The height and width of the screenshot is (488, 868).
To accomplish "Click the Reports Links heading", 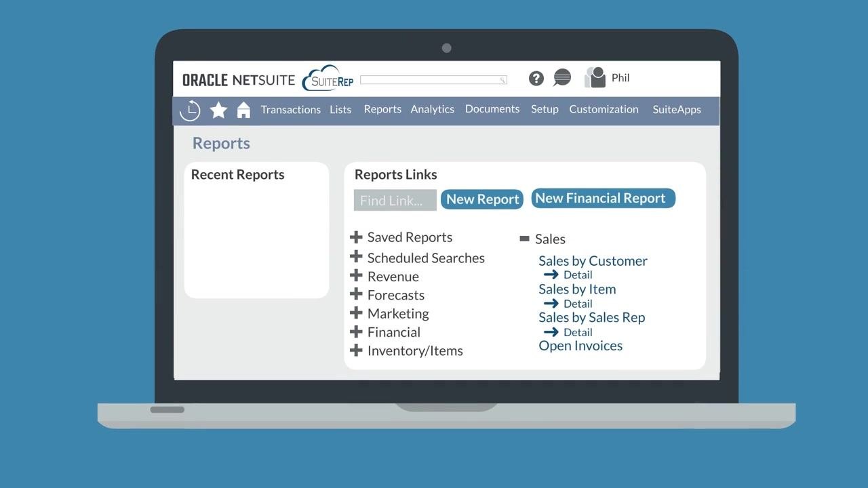I will (x=396, y=175).
